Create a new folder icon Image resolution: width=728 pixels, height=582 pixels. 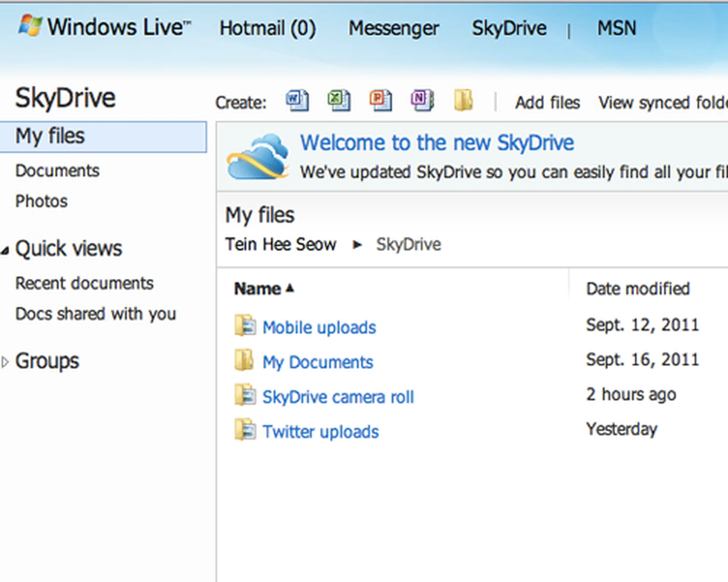click(x=463, y=100)
